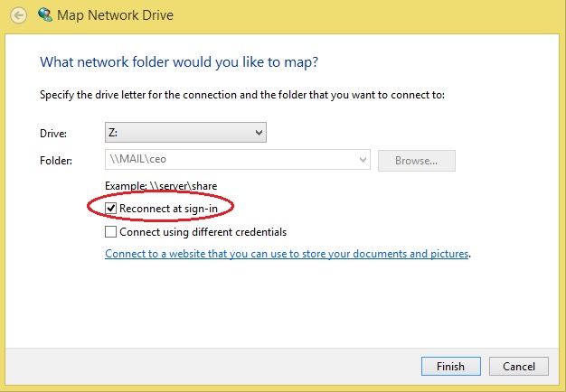The image size is (566, 392).
Task: Open the 'Connect to a website' link
Action: point(287,254)
